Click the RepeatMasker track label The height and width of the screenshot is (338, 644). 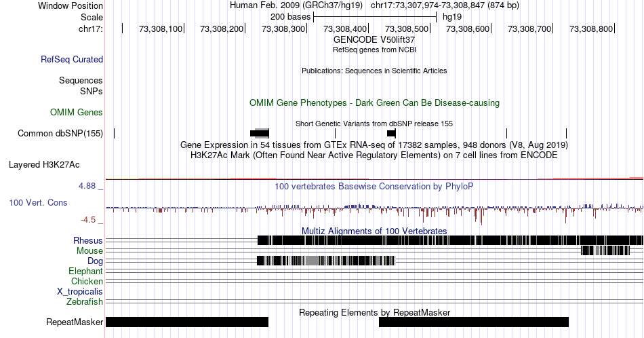75,322
